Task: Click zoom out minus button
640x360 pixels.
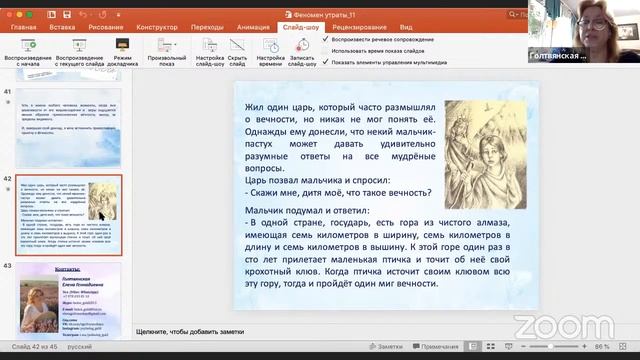Action: (x=524, y=347)
